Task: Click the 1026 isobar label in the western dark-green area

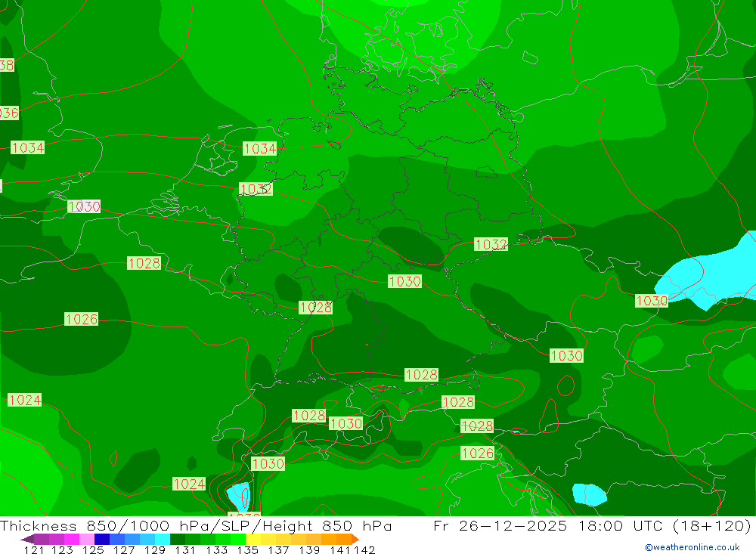Action: [x=82, y=319]
